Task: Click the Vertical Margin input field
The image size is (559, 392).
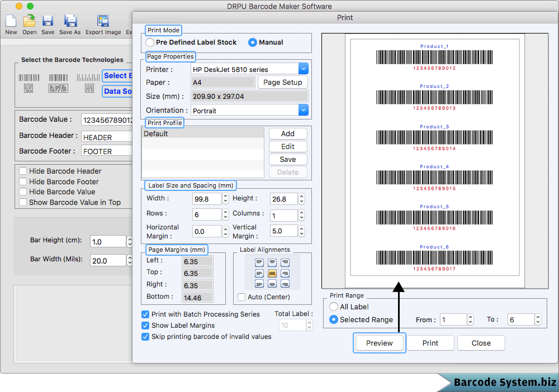Action: (x=283, y=231)
